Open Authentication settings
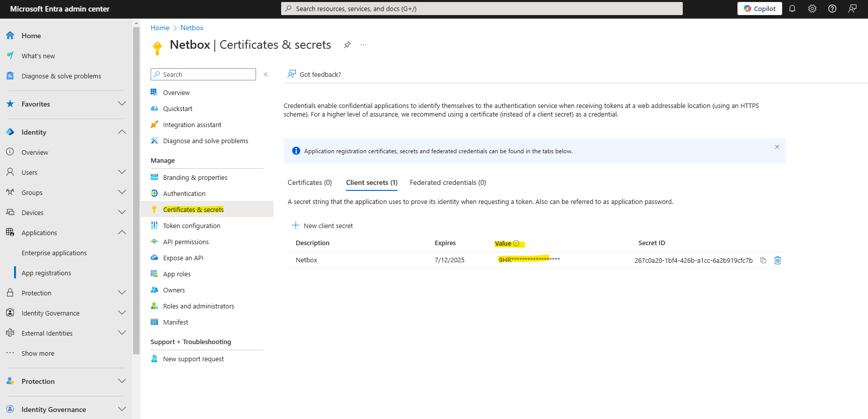The width and height of the screenshot is (868, 419). 184,193
